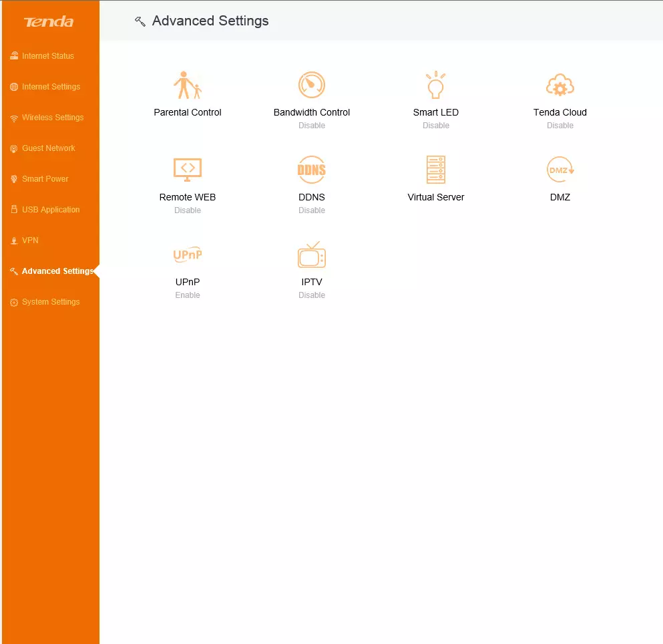Click the Advanced Settings sidebar wrench icon
The width and height of the screenshot is (663, 644).
[x=14, y=271]
